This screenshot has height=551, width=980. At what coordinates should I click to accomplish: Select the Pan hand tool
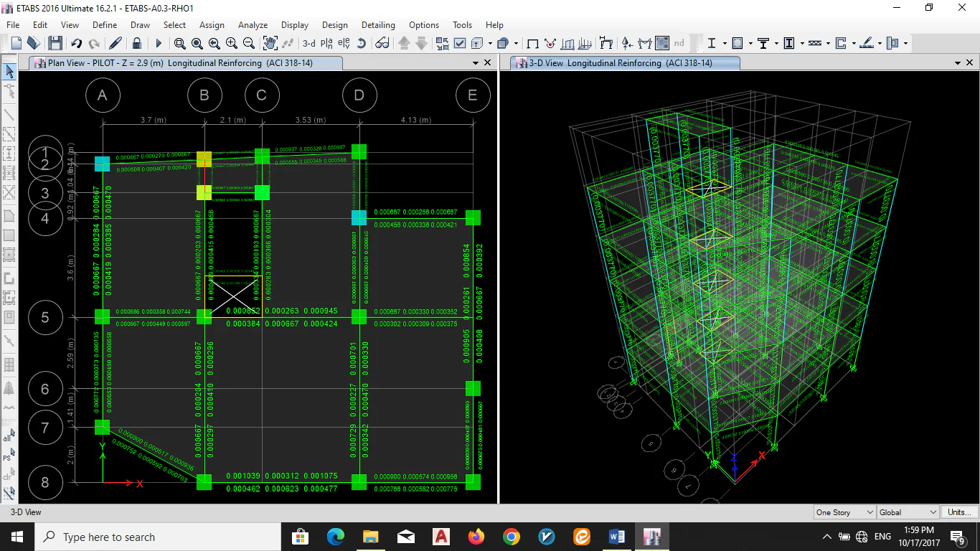[x=270, y=43]
